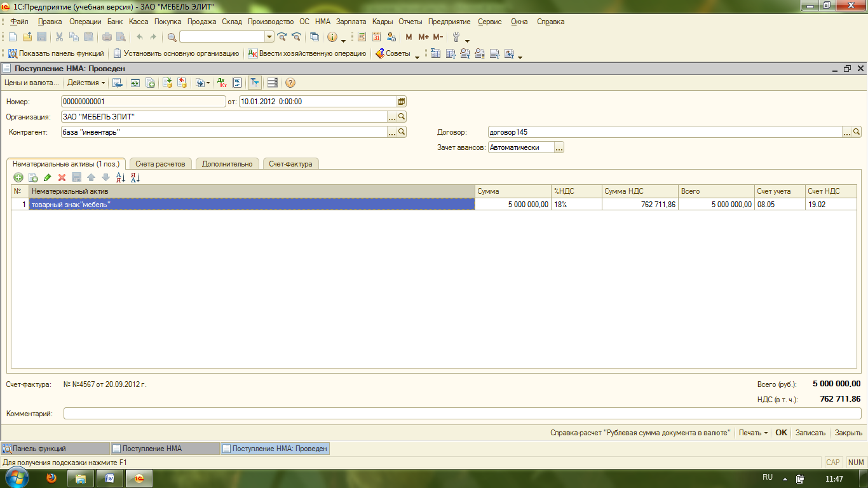Click the Find magnifier icon beside search box

tap(172, 37)
